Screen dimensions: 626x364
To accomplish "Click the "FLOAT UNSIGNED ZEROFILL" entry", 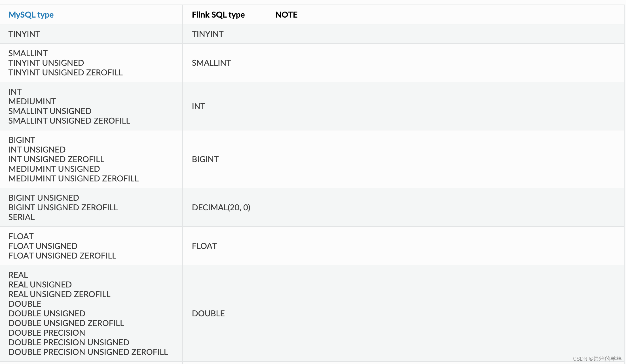I will pyautogui.click(x=62, y=256).
